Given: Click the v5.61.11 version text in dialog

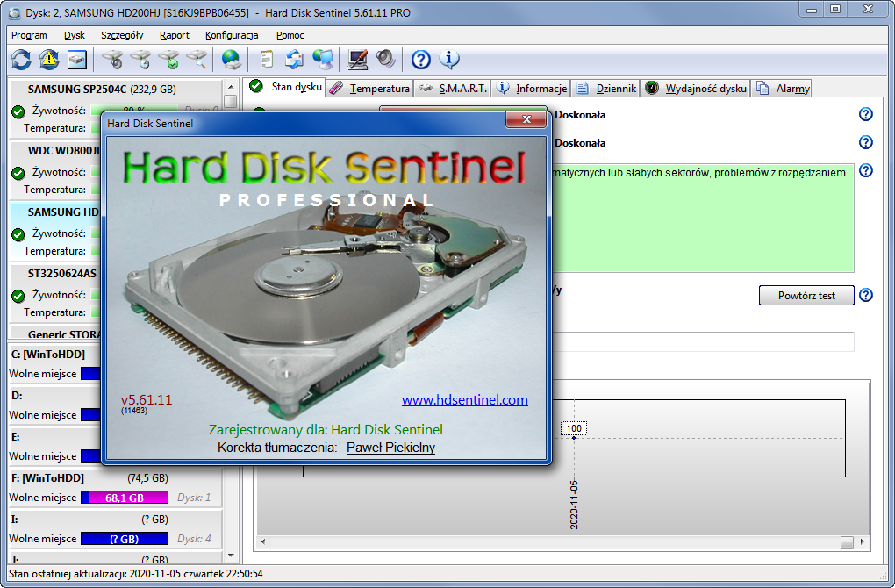Looking at the screenshot, I should [147, 399].
